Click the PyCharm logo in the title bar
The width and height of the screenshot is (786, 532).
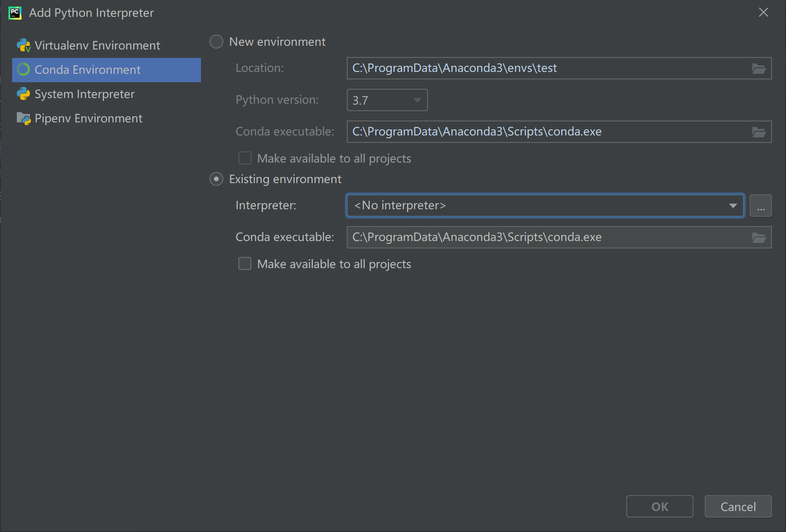tap(15, 13)
